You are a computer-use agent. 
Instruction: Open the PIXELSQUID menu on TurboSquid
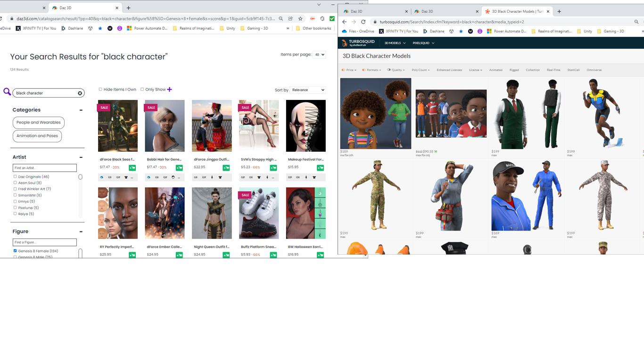[423, 43]
